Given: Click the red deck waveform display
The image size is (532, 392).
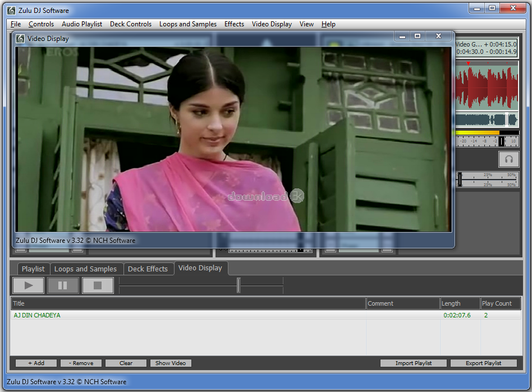Looking at the screenshot, I should click(487, 87).
